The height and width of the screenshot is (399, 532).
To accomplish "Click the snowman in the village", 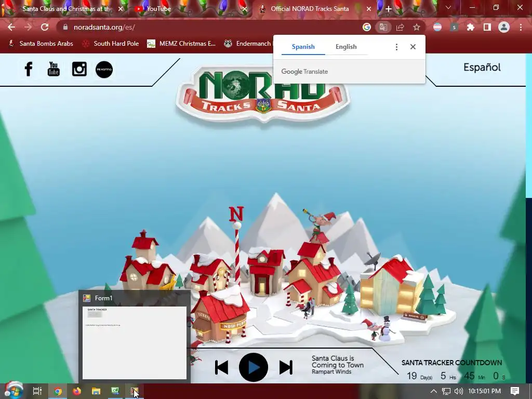I will (x=386, y=328).
